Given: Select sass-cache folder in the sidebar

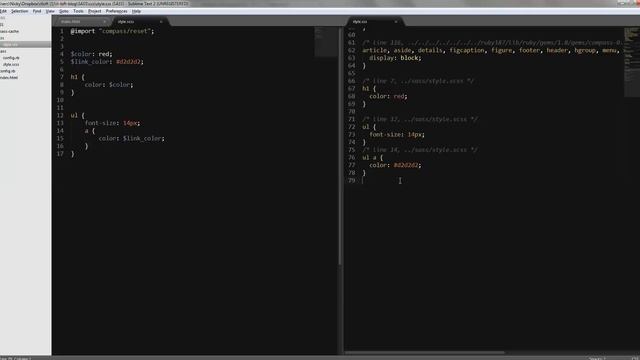Looking at the screenshot, I should point(9,31).
